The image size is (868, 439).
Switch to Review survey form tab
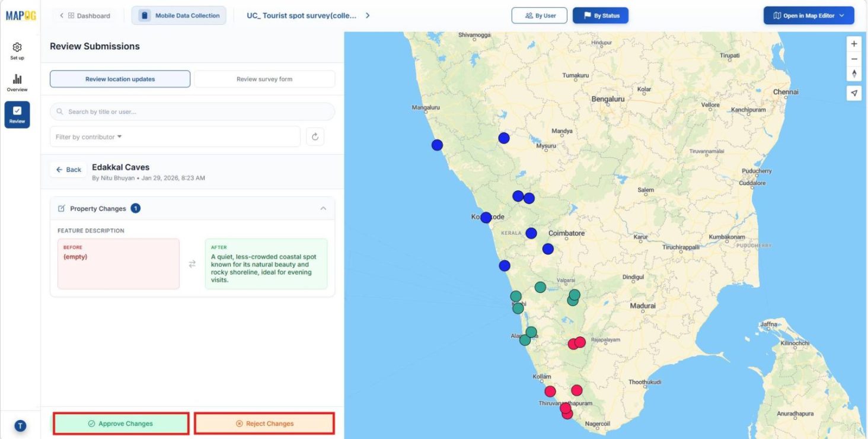264,78
